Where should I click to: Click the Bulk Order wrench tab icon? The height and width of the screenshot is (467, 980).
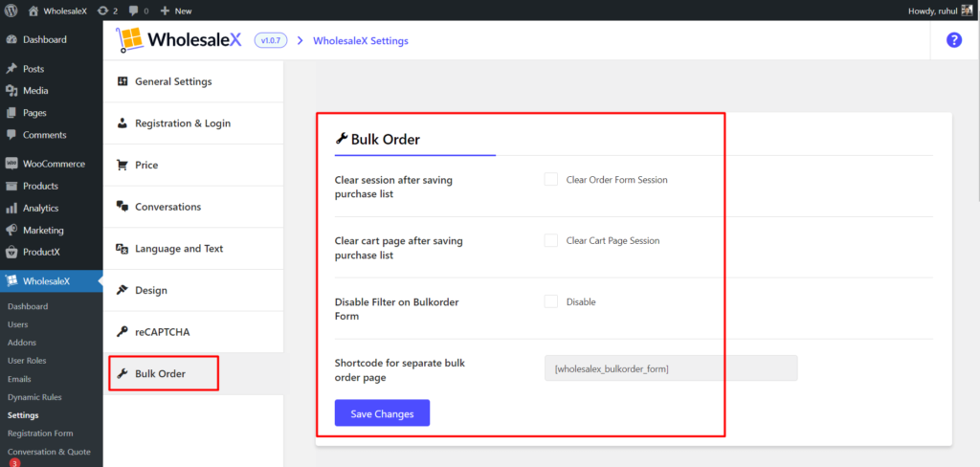tap(122, 374)
